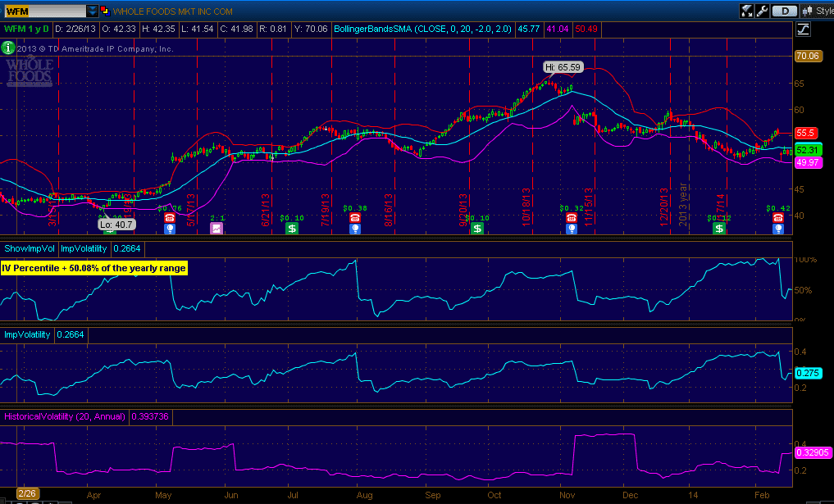Click the D: 2/26/13 date readout
Image resolution: width=834 pixels, height=504 pixels.
coord(75,29)
